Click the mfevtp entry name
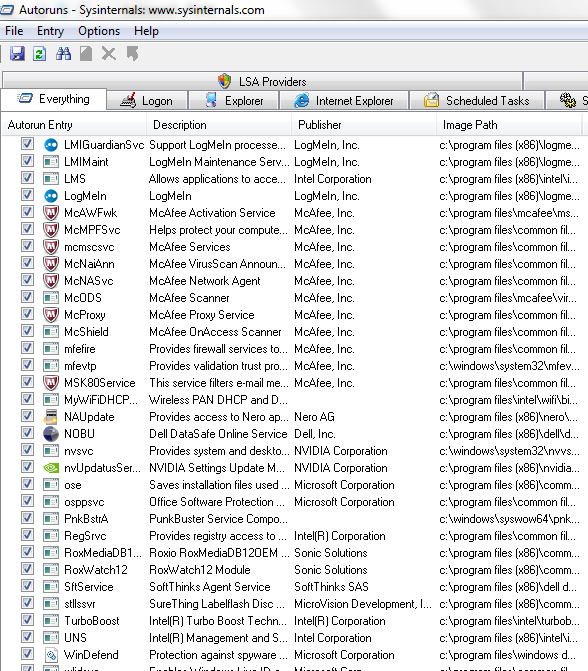The image size is (588, 671). click(x=80, y=366)
